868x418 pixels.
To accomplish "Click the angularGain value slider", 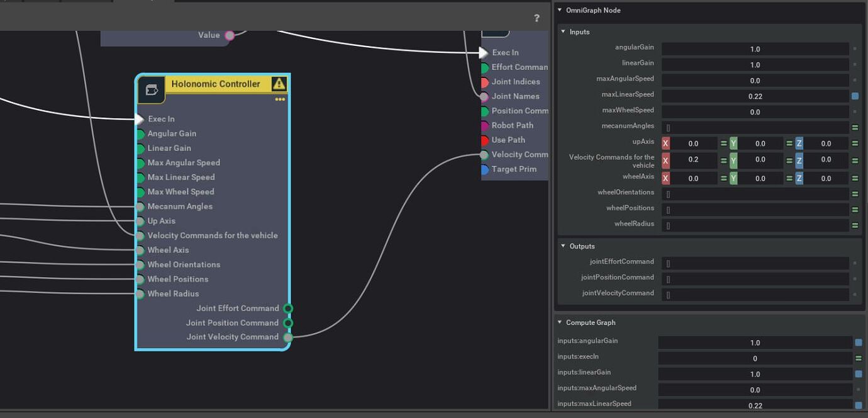I will pyautogui.click(x=755, y=48).
